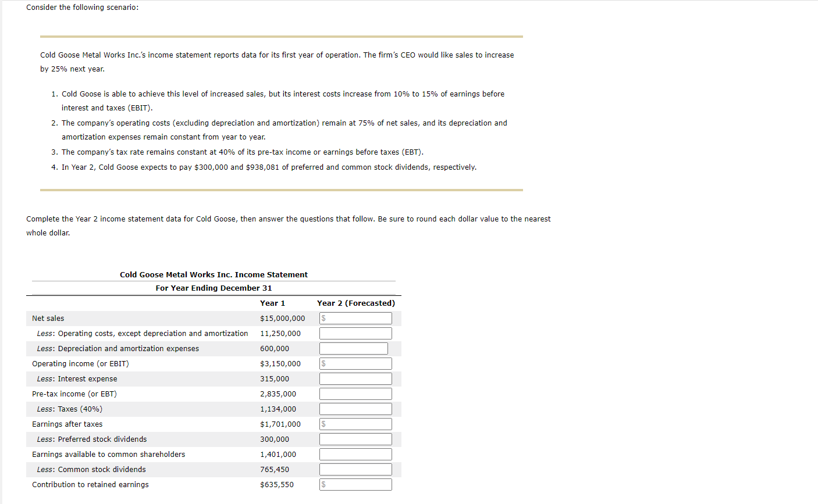
Task: Click the Taxes (40%) input field
Action: (x=355, y=409)
